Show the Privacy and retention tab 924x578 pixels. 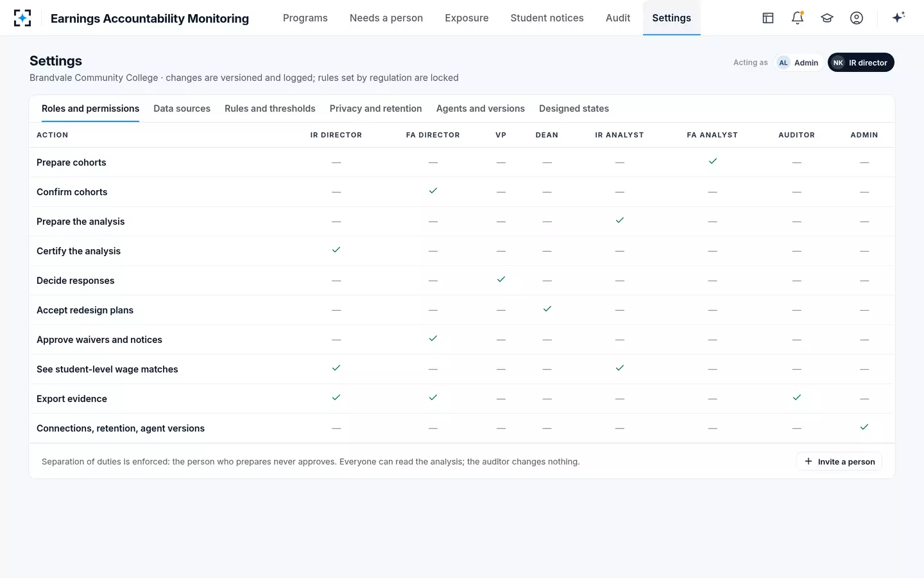(x=376, y=109)
